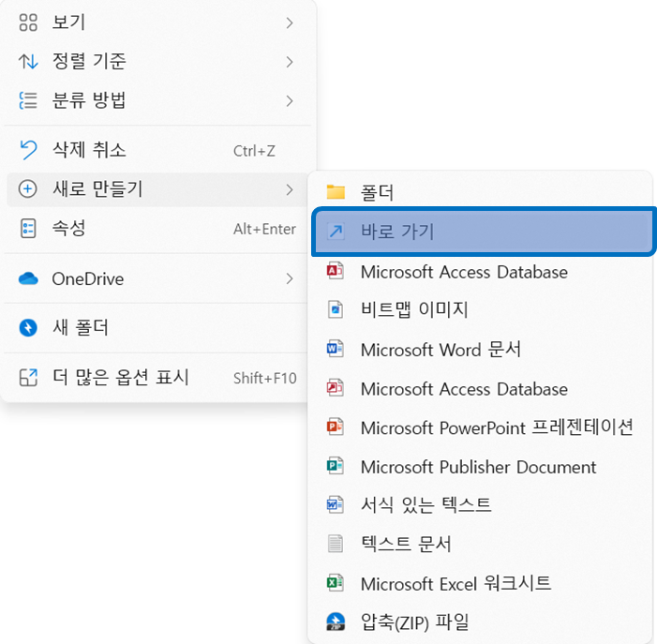Click the OneDrive cloud icon
657x644 pixels.
28,278
